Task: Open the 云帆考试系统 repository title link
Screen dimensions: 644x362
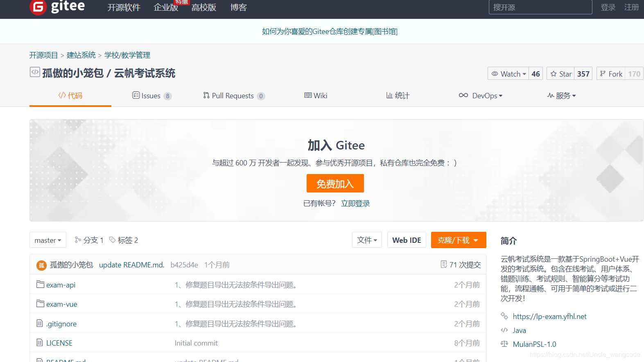Action: (145, 73)
